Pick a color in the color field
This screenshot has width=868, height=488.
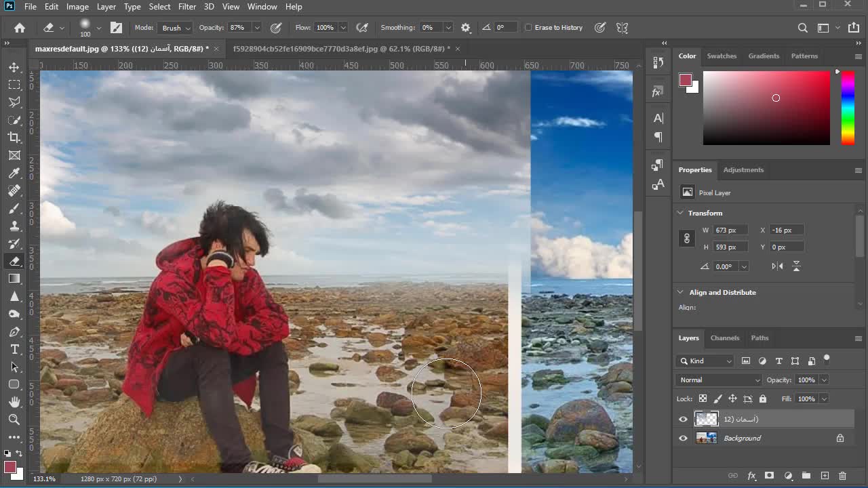766,107
